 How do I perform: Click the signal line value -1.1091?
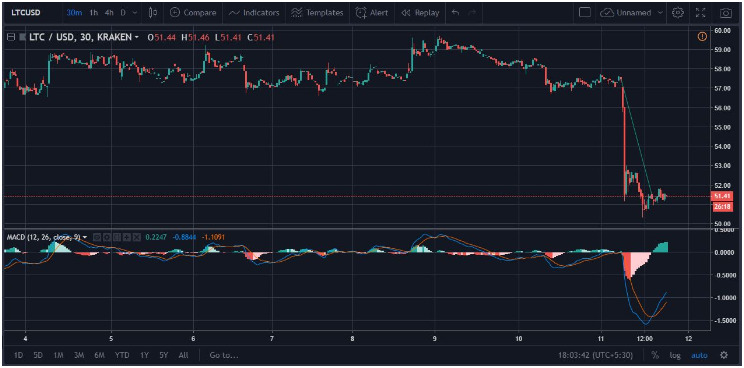pos(213,237)
